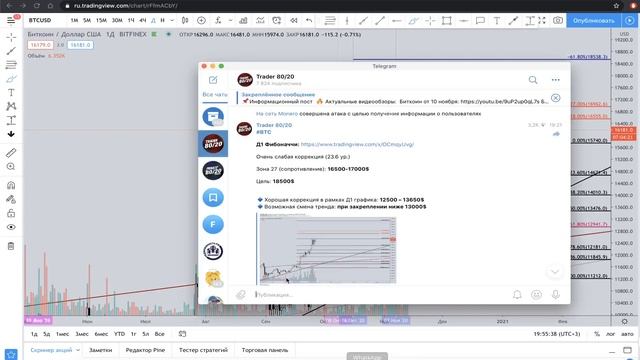This screenshot has width=640, height=360.
Task: Select the ruler measure tool
Action: (x=11, y=153)
